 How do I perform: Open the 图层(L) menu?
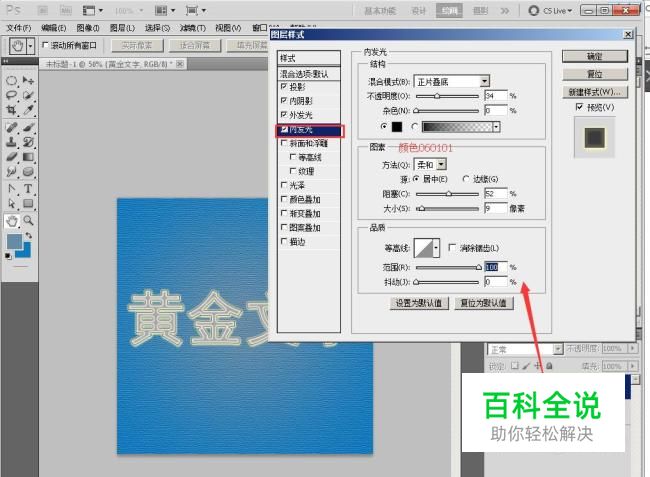click(122, 28)
